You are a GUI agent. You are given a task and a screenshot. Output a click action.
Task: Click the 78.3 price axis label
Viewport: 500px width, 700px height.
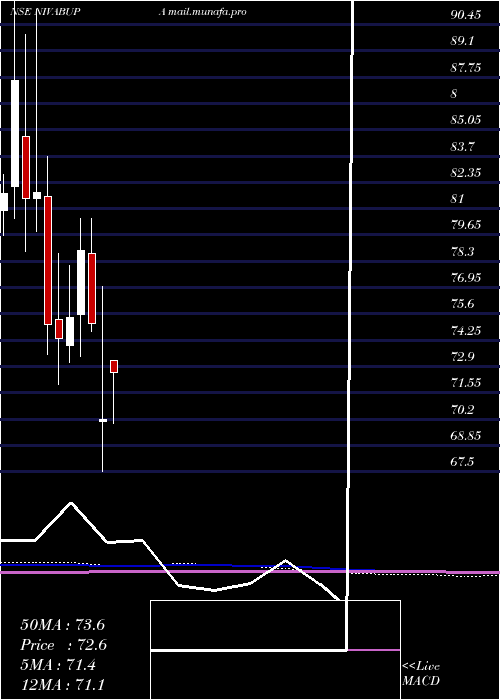coord(463,251)
